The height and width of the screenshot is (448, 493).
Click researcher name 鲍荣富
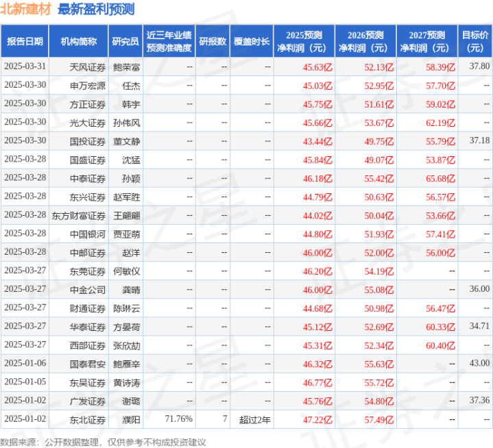point(126,67)
